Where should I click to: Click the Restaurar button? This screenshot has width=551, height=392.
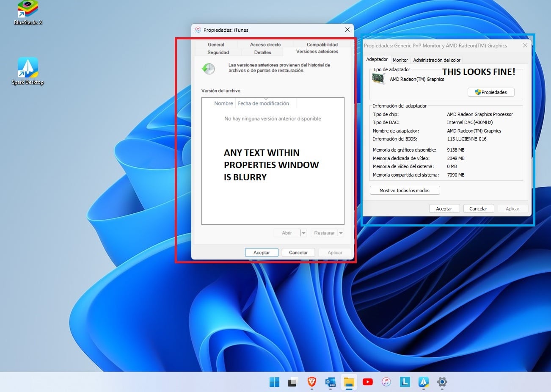(324, 233)
